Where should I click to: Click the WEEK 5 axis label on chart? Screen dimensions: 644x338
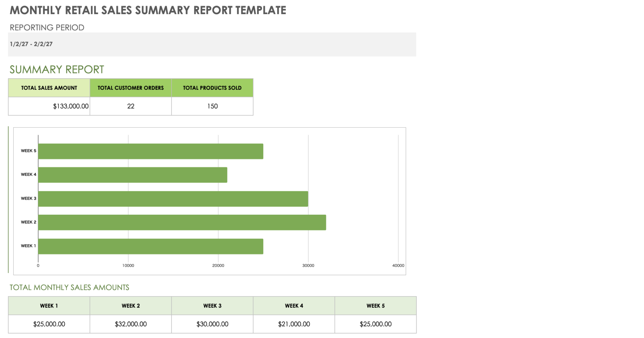coord(28,150)
